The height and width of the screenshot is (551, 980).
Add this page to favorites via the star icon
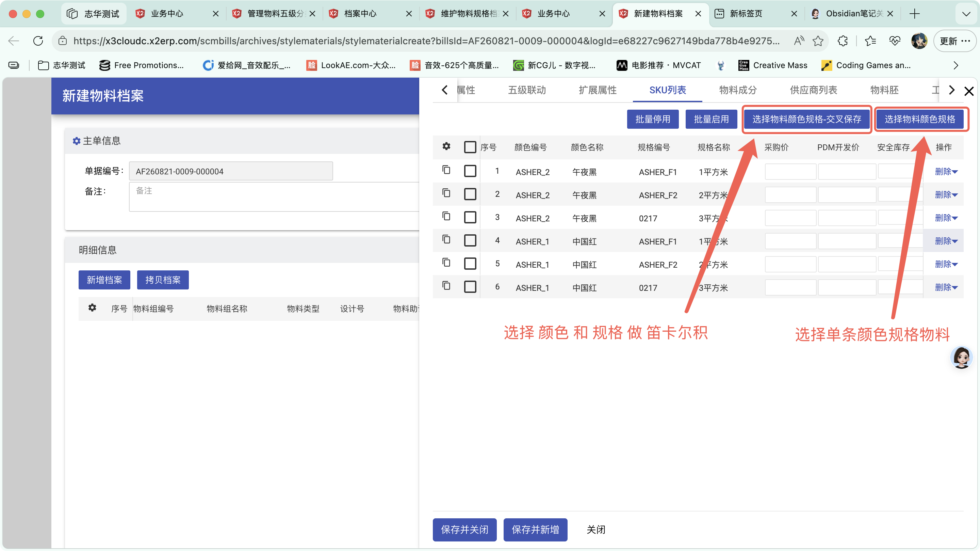click(818, 41)
